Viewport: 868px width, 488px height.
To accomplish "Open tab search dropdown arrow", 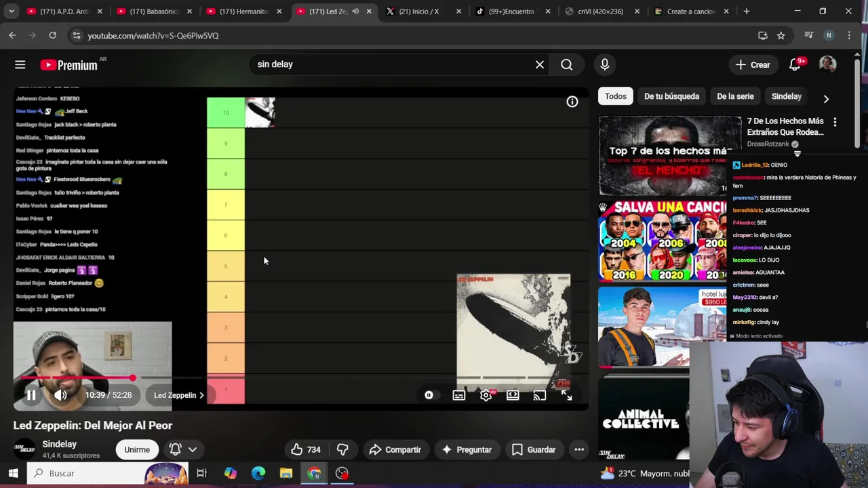I will [12, 12].
